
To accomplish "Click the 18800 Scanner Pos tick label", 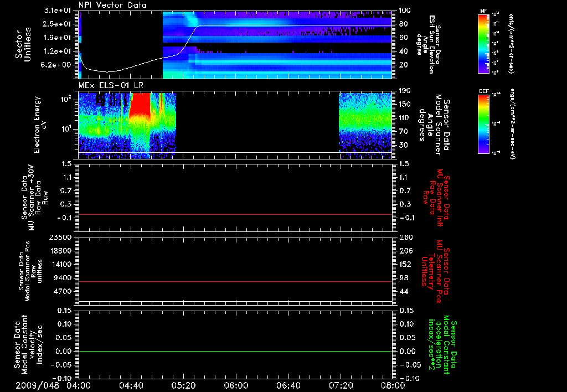I will 60,251.
